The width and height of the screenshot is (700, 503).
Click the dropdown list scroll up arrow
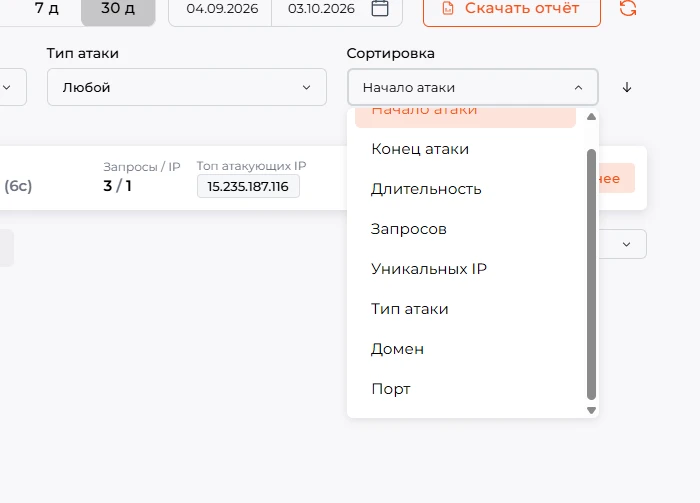(x=592, y=116)
